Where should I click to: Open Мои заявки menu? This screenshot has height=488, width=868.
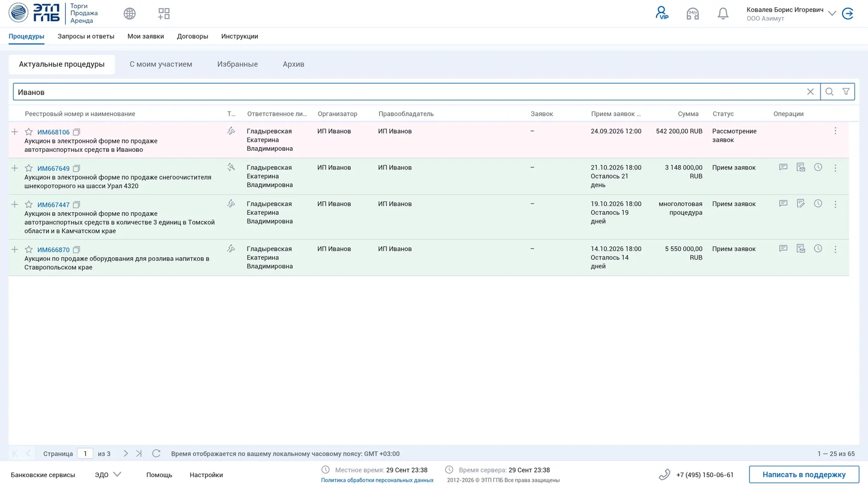(146, 36)
